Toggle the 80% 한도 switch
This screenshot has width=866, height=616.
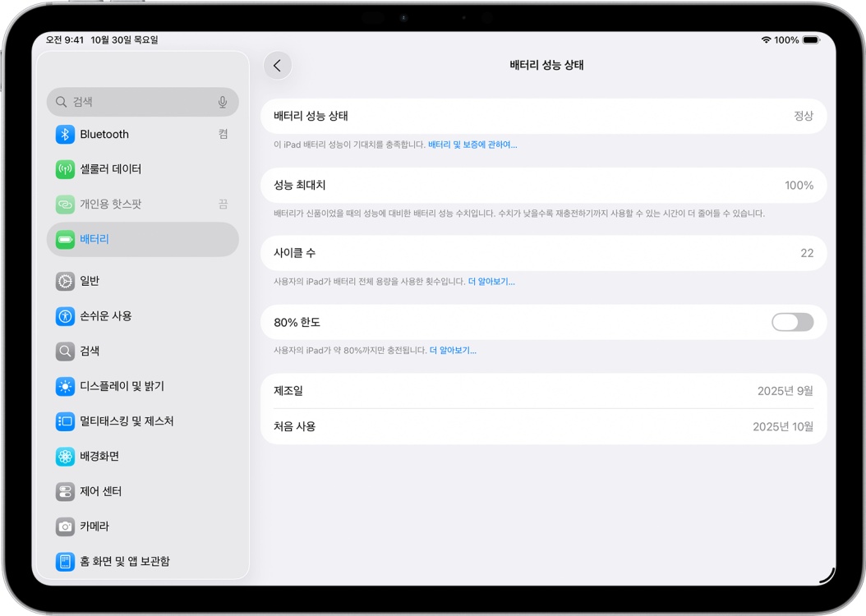tap(793, 322)
